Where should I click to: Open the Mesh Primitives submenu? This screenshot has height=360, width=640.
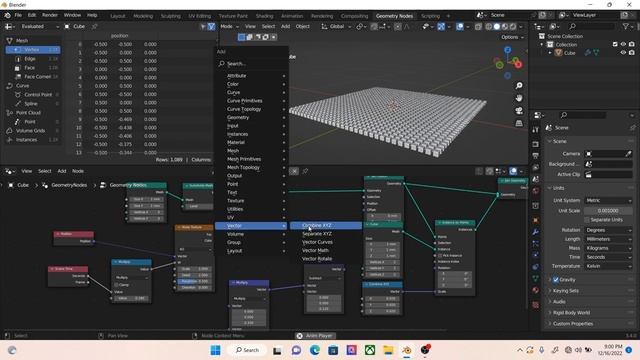(x=251, y=159)
